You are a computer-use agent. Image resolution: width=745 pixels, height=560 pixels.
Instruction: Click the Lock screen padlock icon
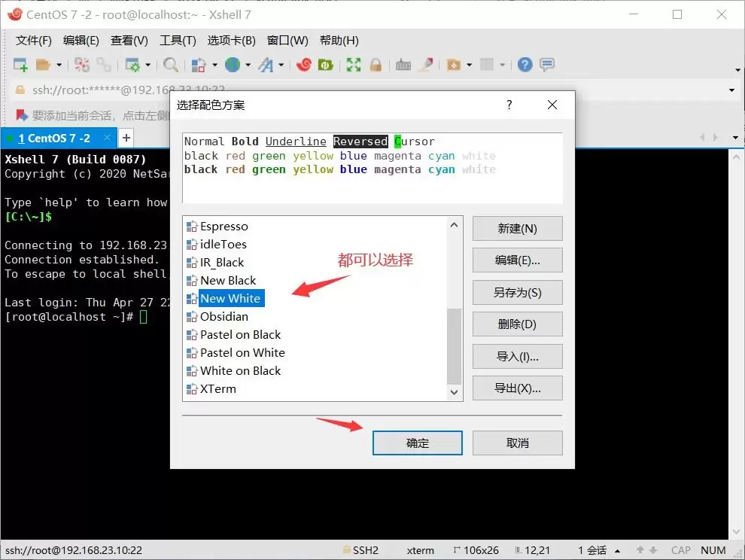pos(376,65)
